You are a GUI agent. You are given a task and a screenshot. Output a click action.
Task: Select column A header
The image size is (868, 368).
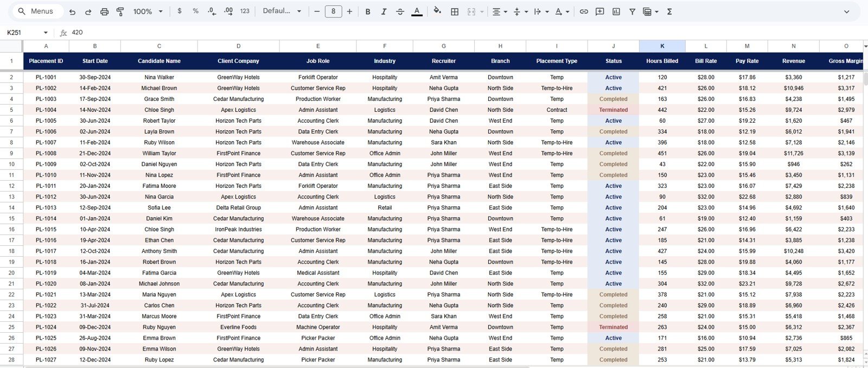tap(46, 46)
